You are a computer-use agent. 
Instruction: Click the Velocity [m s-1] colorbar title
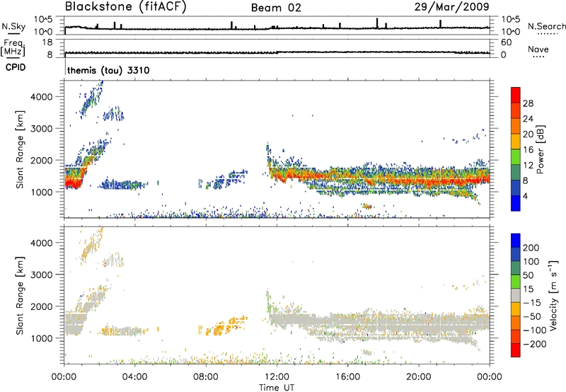click(553, 295)
